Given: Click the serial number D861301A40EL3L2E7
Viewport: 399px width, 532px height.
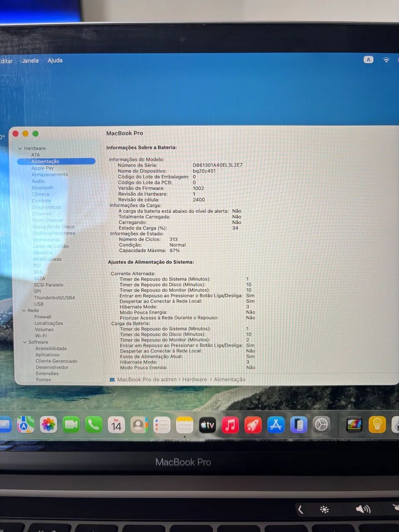Looking at the screenshot, I should tap(217, 165).
